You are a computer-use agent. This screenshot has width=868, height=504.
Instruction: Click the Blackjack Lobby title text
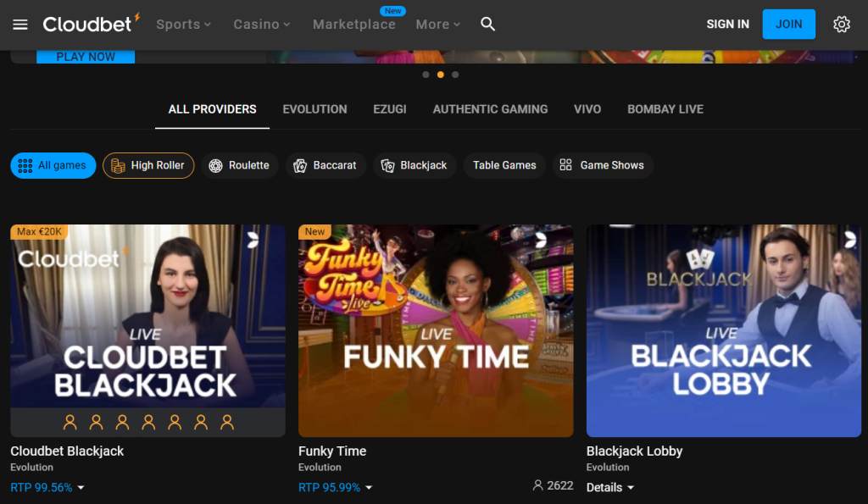click(634, 451)
